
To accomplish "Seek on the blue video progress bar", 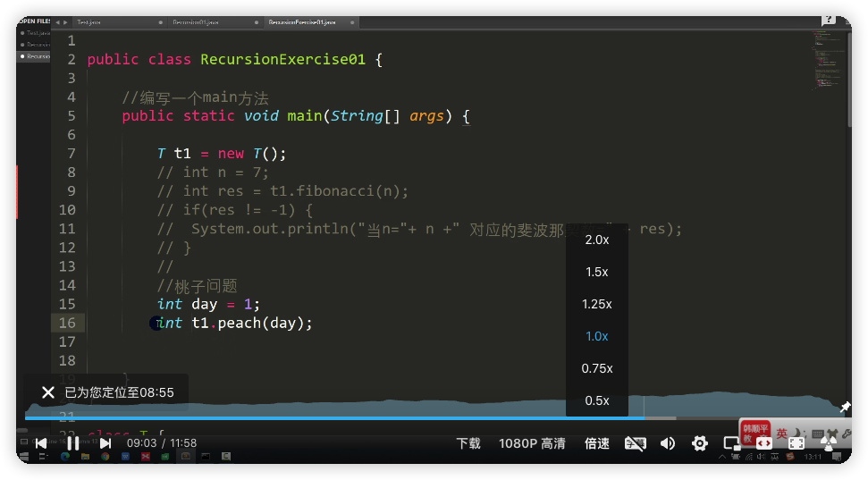I will pyautogui.click(x=358, y=417).
